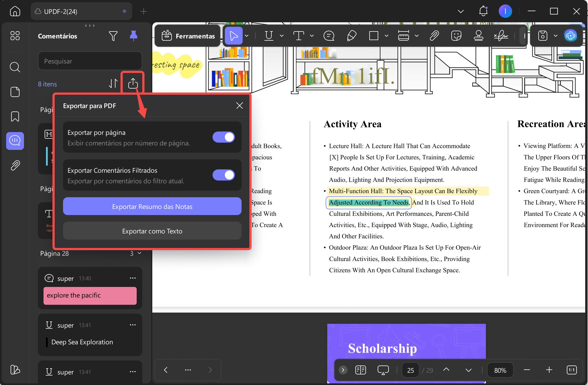Open the thumbnails grid panel
This screenshot has height=385, width=588.
[x=15, y=36]
